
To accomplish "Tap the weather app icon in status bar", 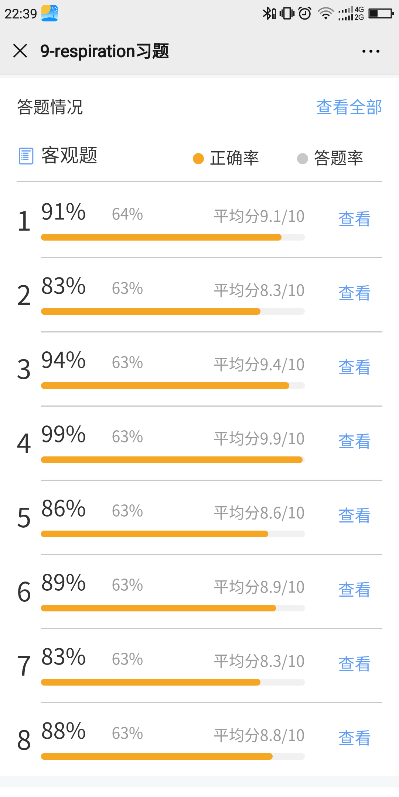I will point(49,13).
